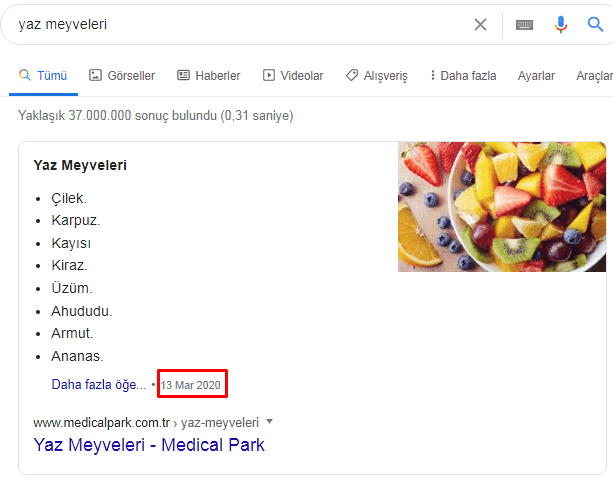Start voice search with the microphone icon
Viewport: 613px width, 480px height.
[561, 25]
